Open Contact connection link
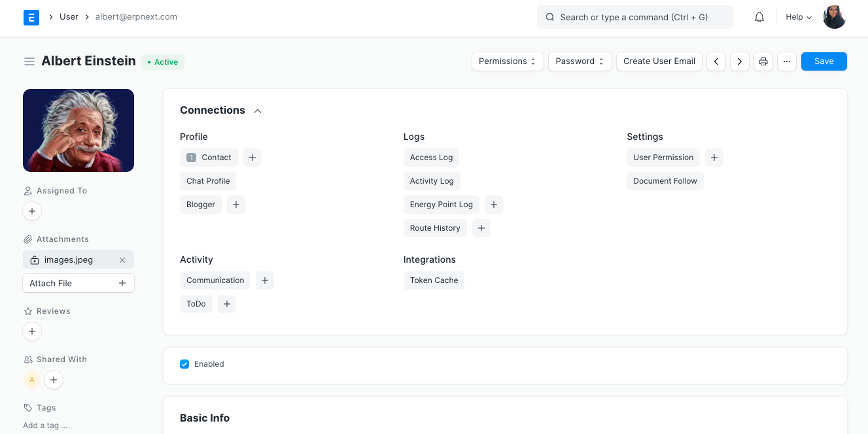The height and width of the screenshot is (434, 868). 209,158
